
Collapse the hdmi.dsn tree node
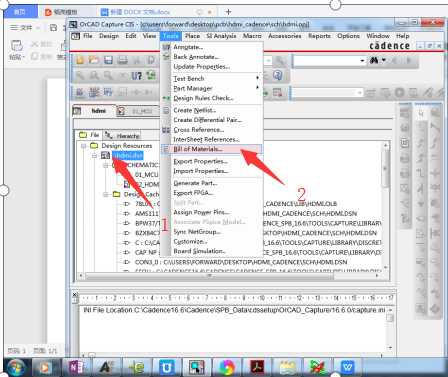point(95,155)
